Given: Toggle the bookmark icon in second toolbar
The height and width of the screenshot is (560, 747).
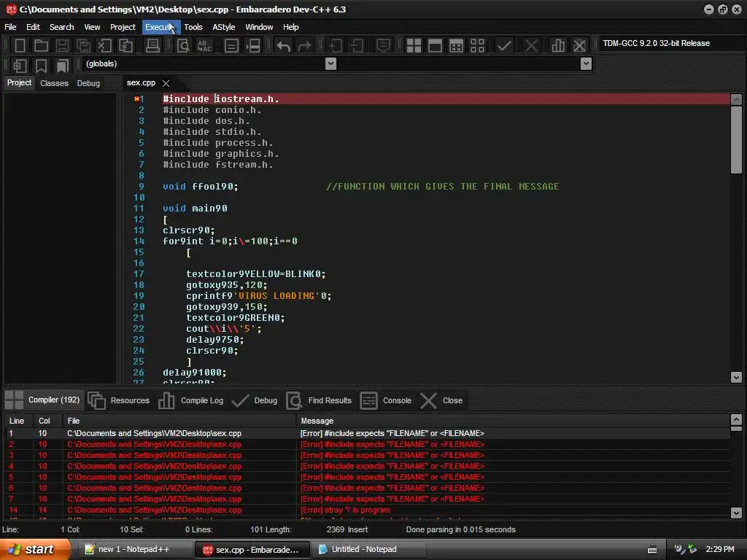Looking at the screenshot, I should [x=42, y=66].
